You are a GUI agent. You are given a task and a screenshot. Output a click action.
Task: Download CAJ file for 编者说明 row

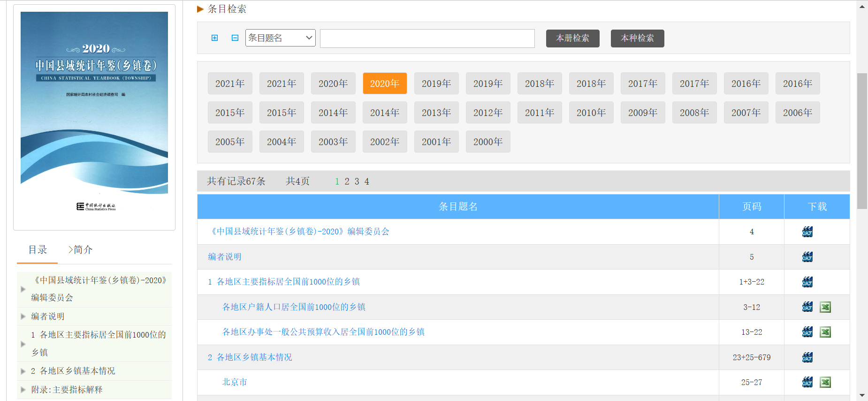pos(807,257)
